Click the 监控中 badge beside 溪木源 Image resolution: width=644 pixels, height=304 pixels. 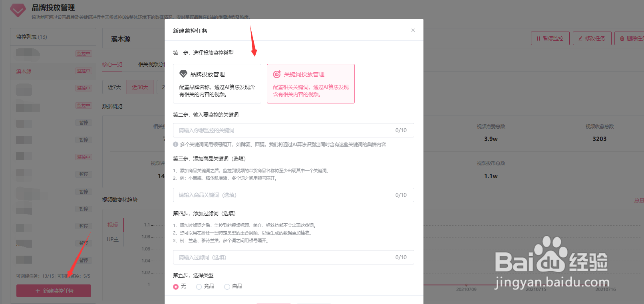[83, 71]
